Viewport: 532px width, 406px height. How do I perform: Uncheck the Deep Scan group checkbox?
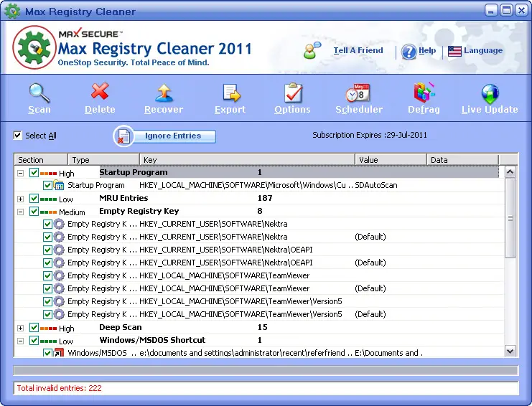coord(34,327)
